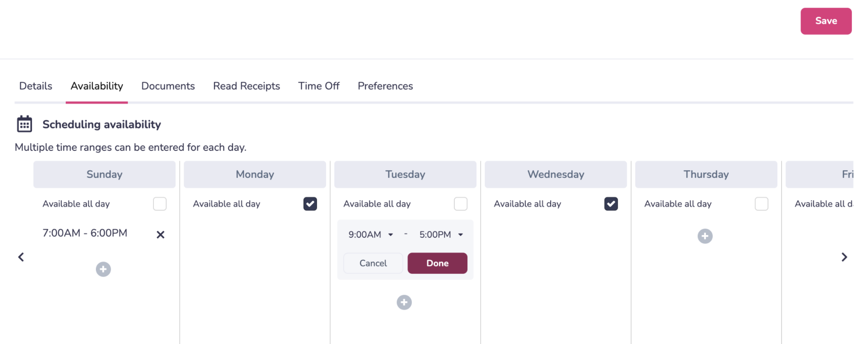The width and height of the screenshot is (868, 344).
Task: Uncheck Available all day for Wednesday
Action: click(611, 204)
